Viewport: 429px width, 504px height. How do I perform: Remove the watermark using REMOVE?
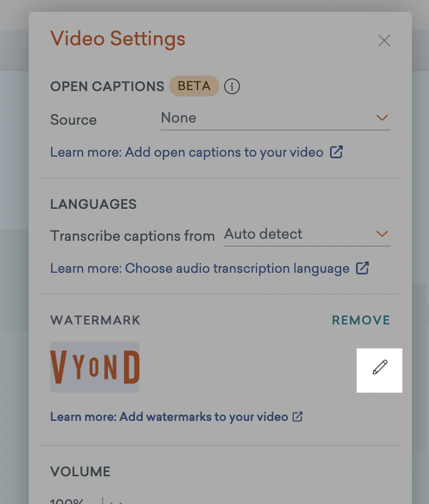[361, 320]
